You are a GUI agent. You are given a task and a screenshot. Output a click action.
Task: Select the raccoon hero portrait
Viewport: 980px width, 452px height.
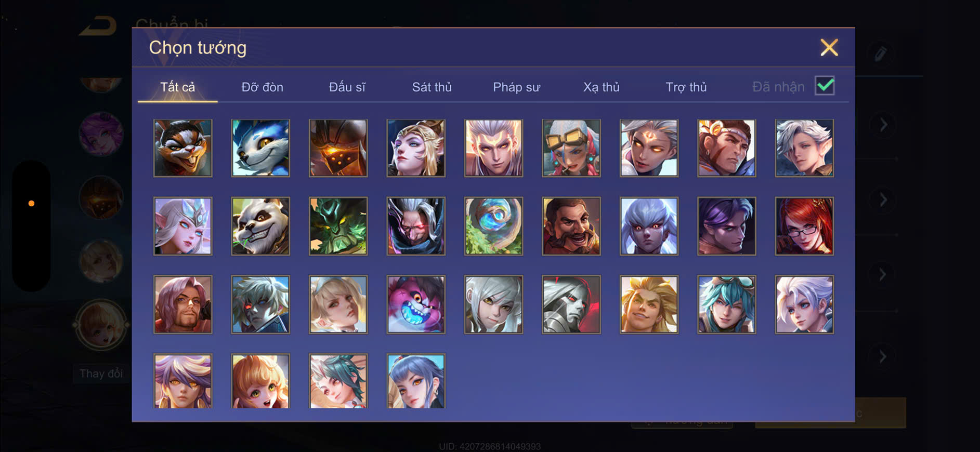[x=182, y=148]
